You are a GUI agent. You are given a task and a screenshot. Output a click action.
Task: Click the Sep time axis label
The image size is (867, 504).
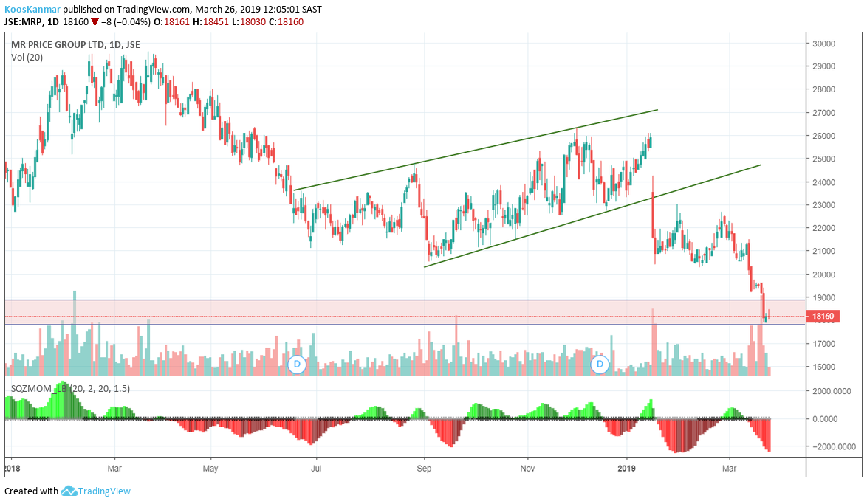(x=424, y=468)
